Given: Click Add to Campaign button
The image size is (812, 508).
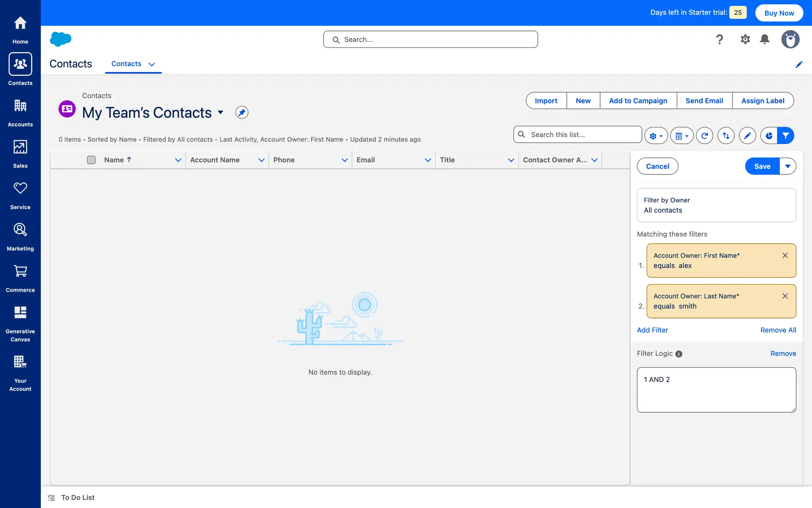Looking at the screenshot, I should point(638,101).
